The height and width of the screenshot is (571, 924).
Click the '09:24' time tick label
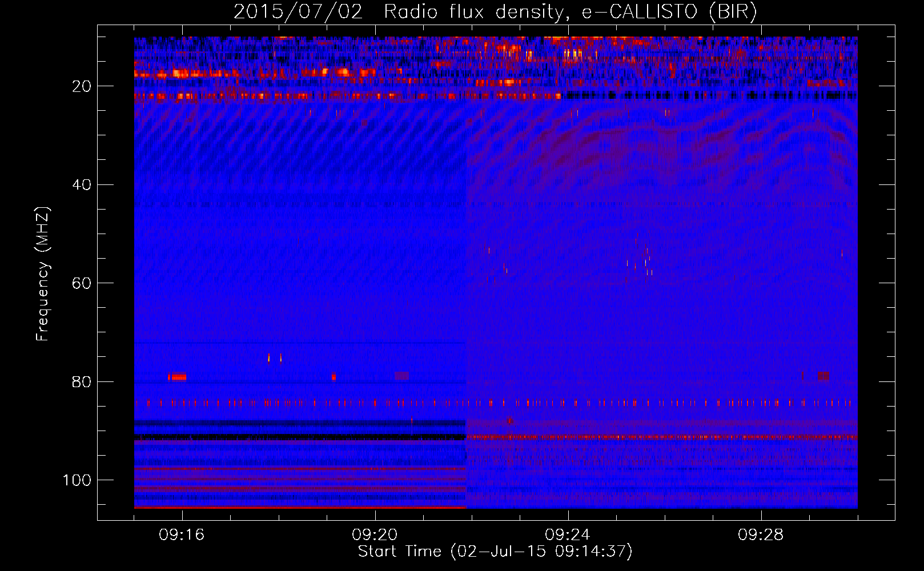[568, 535]
